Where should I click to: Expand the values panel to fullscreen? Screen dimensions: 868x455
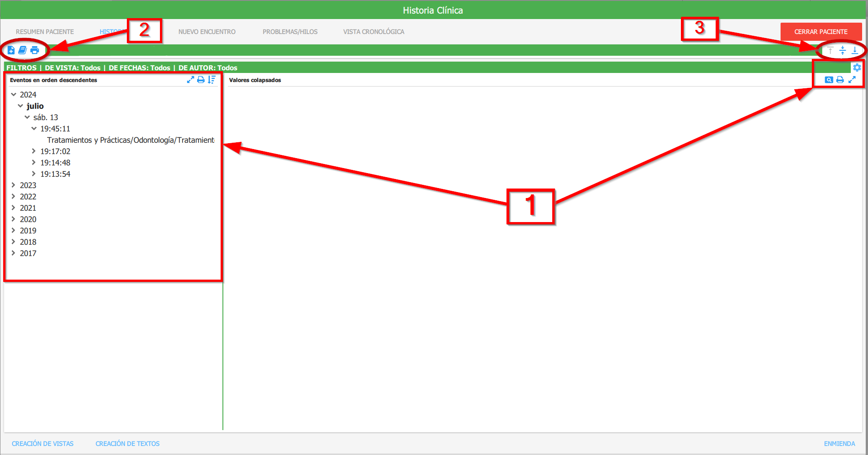(x=852, y=80)
